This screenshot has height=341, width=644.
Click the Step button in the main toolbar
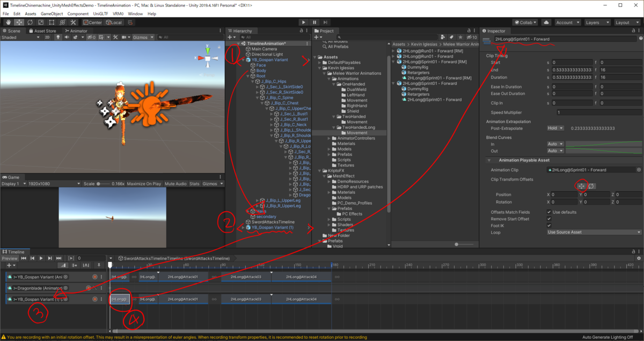[326, 23]
